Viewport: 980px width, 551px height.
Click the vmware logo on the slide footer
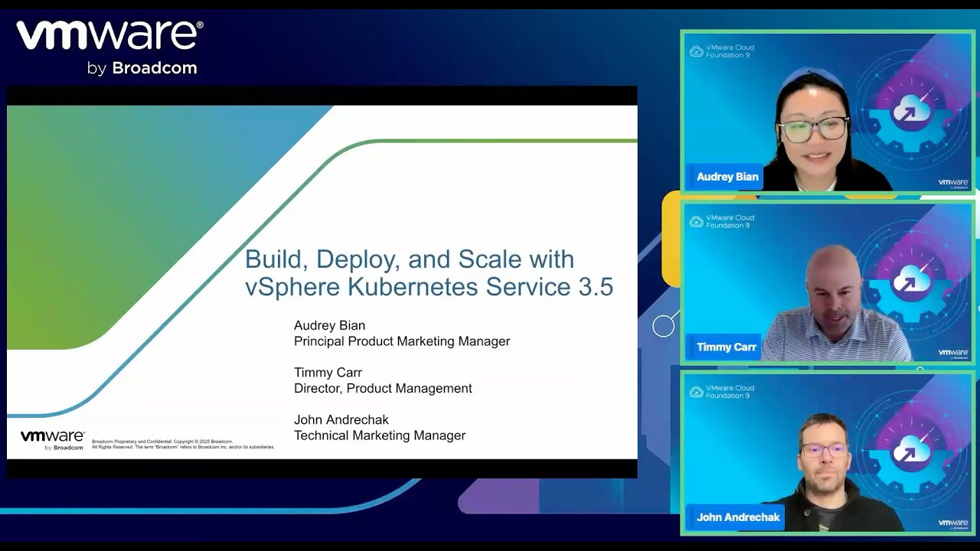click(x=51, y=439)
